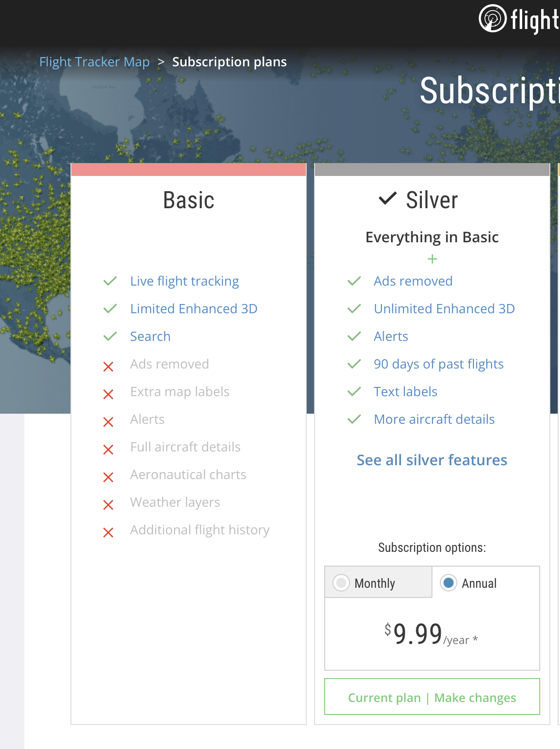Open the Flight Tracker Map breadcrumb link
Image resolution: width=560 pixels, height=749 pixels.
pyautogui.click(x=94, y=62)
